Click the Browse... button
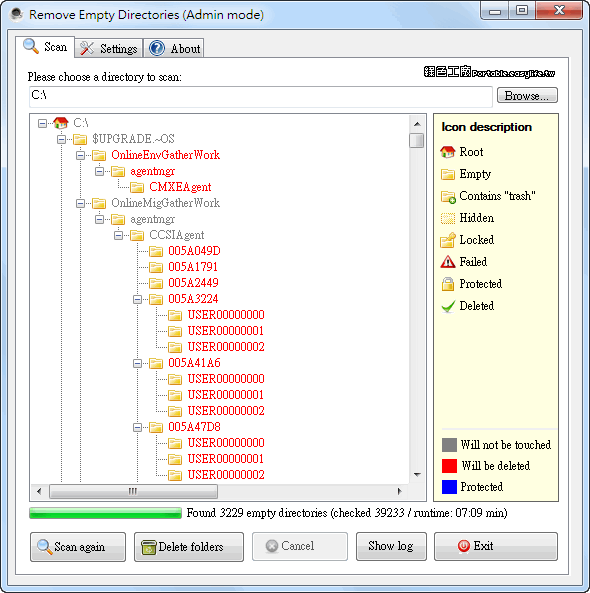 click(x=527, y=95)
